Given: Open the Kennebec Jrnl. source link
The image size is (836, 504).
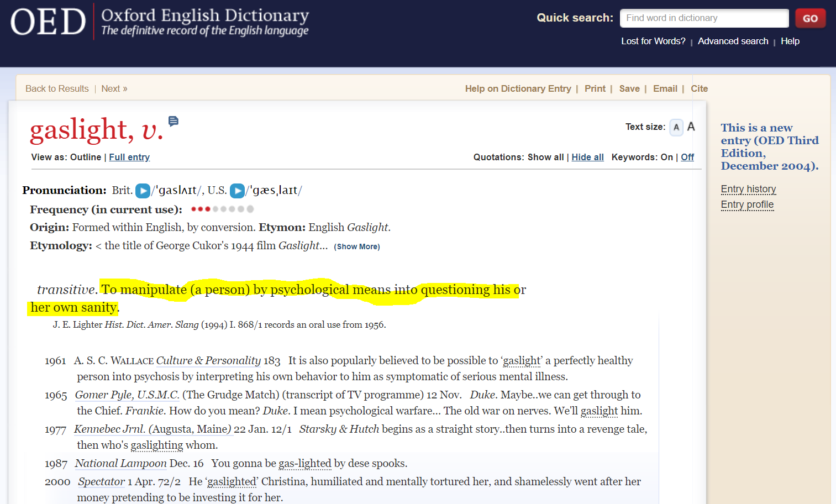Looking at the screenshot, I should coord(153,429).
